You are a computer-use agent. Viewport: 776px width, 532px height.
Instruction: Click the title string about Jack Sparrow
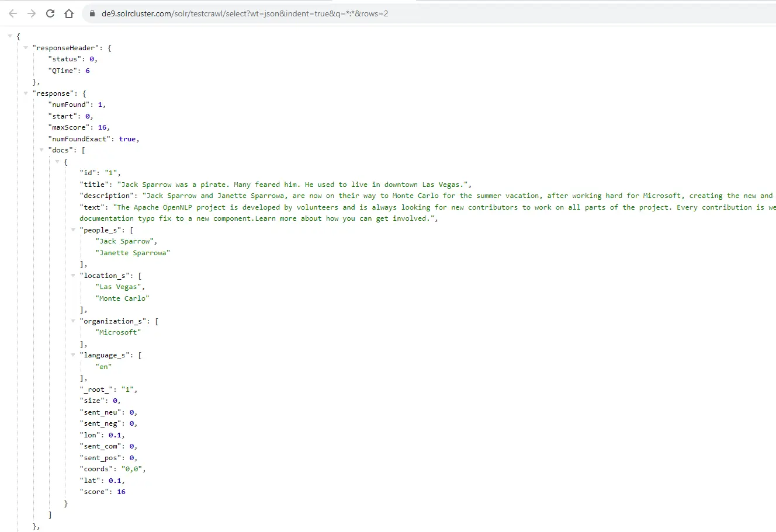click(293, 185)
